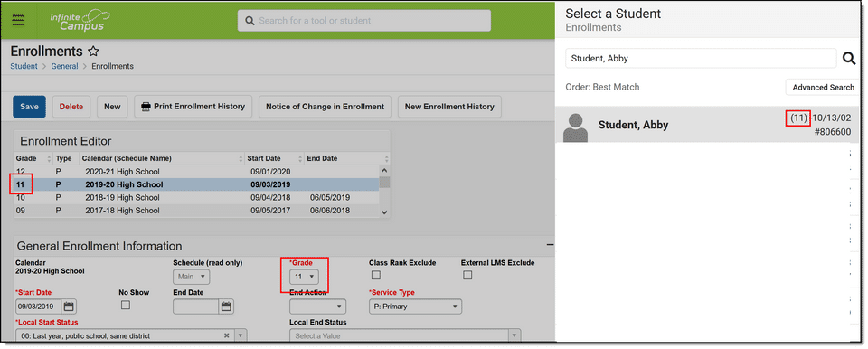Viewport: 868px width, 349px height.
Task: Click student number #806600
Action: point(833,132)
